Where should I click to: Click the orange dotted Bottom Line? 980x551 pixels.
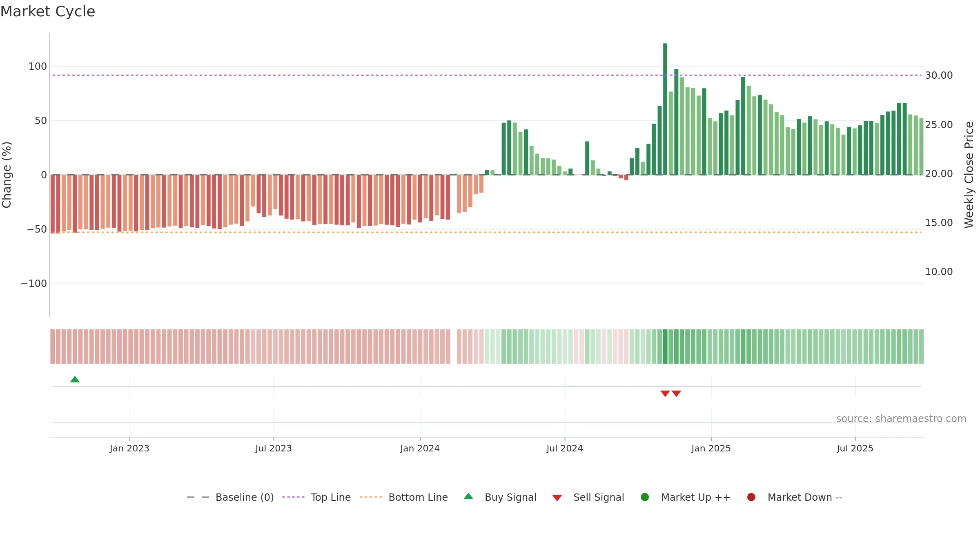487,232
